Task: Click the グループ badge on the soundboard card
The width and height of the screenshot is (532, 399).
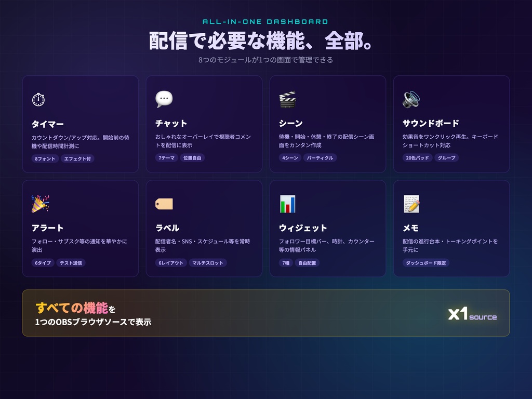Action: tap(448, 159)
